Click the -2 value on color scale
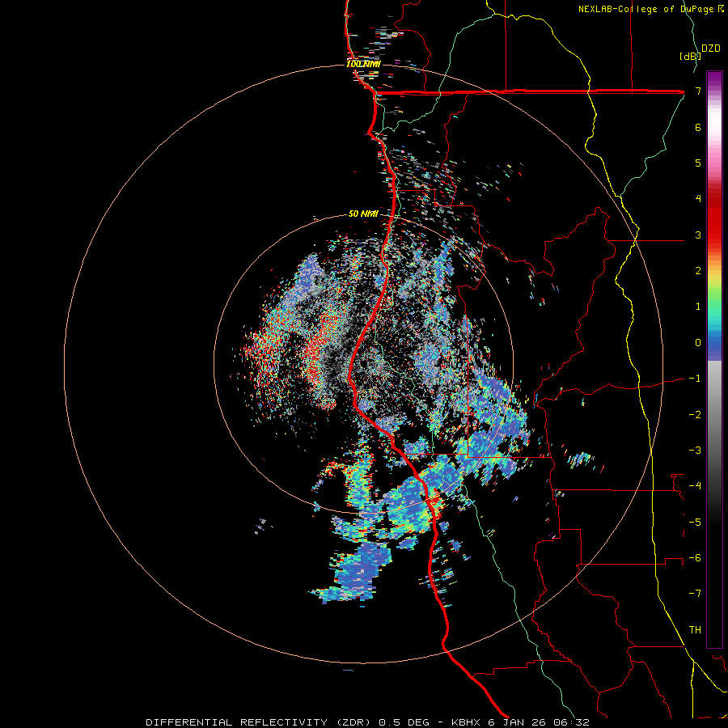Viewport: 728px width, 728px height. click(x=695, y=415)
